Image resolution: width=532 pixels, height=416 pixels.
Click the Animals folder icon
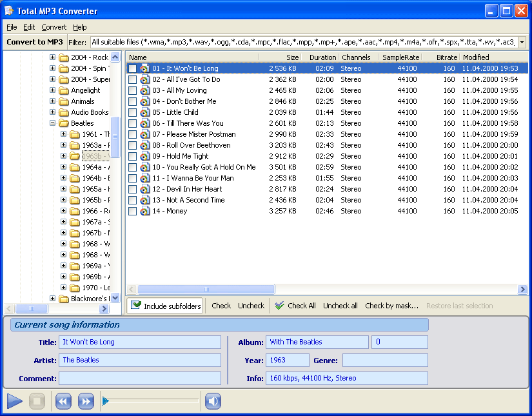[63, 101]
